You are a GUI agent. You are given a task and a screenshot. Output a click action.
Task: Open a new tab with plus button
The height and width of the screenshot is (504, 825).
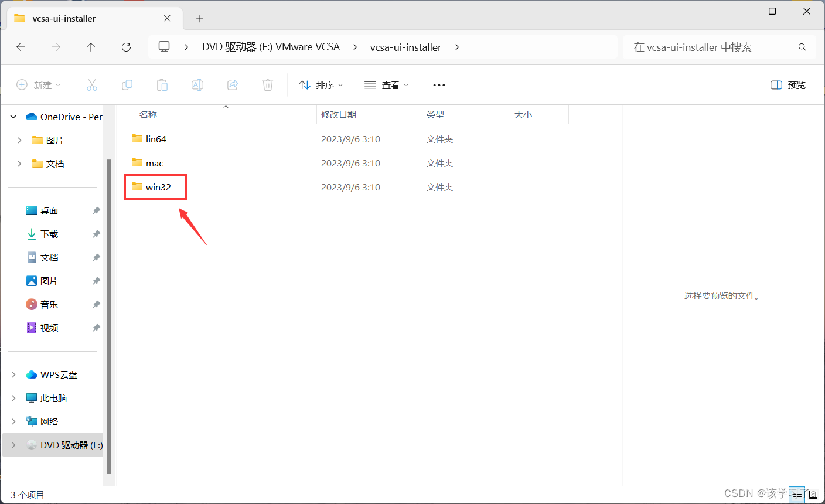[200, 19]
